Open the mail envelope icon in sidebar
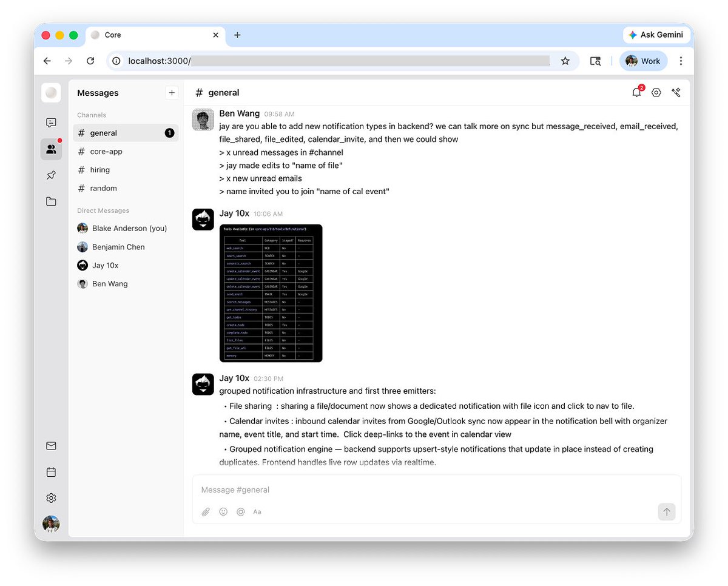728x586 pixels. pyautogui.click(x=51, y=446)
